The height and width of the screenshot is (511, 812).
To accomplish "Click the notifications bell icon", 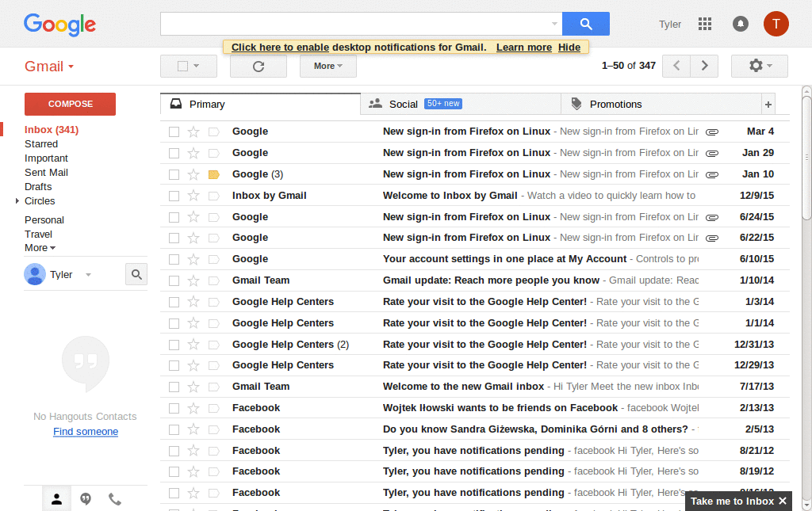I will tap(740, 24).
